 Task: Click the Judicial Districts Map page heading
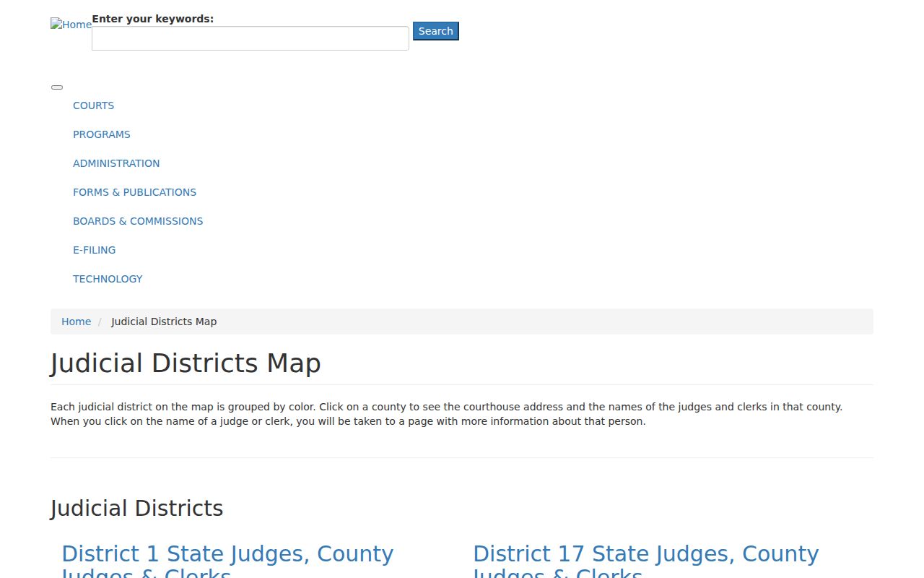click(186, 363)
